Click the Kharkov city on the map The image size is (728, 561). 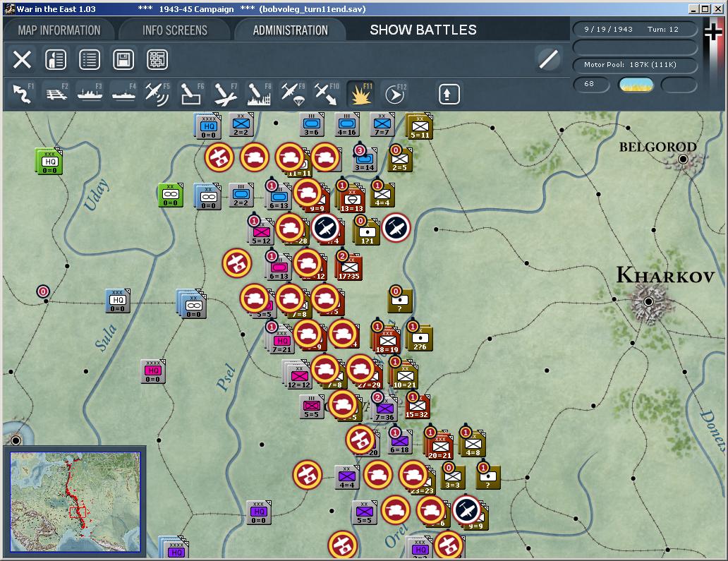click(x=648, y=301)
